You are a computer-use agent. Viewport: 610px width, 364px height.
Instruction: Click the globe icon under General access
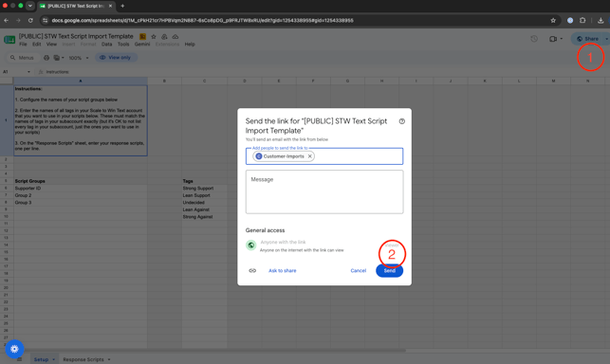[250, 246]
